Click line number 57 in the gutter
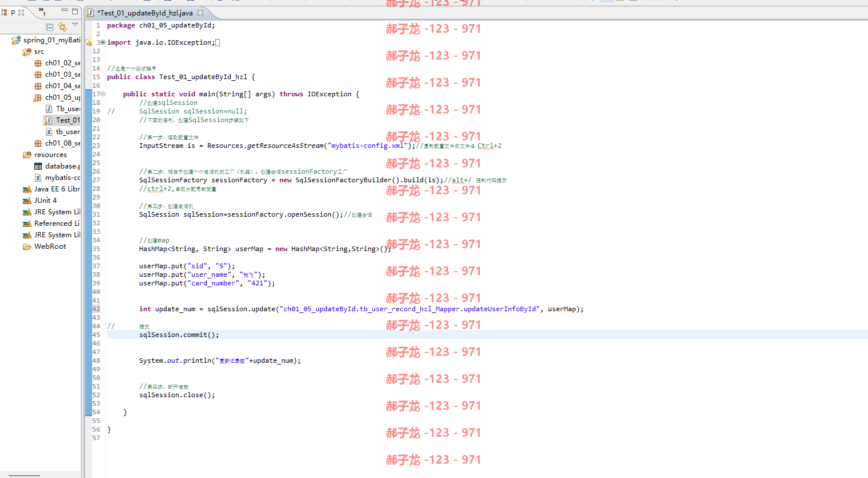The image size is (868, 478). 96,438
